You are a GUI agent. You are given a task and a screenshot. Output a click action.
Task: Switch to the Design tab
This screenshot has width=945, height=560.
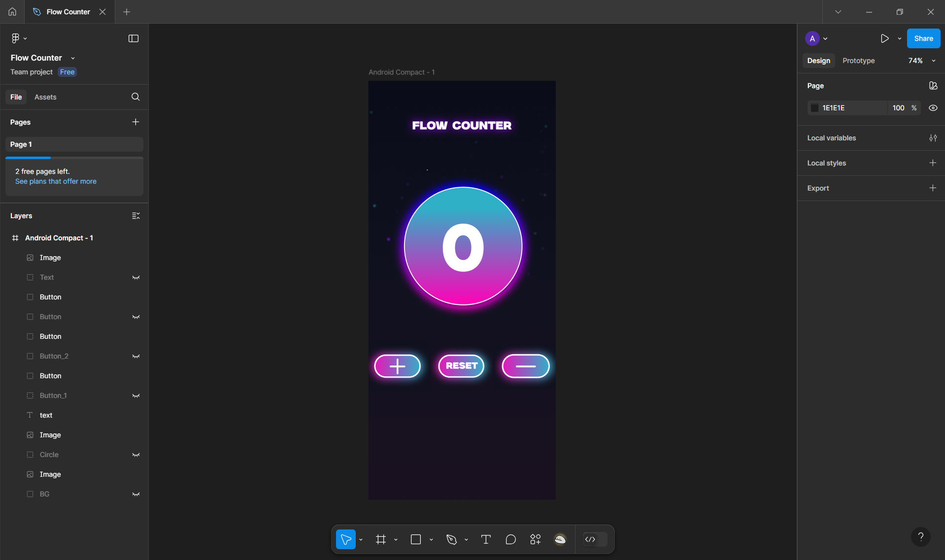[x=818, y=61]
